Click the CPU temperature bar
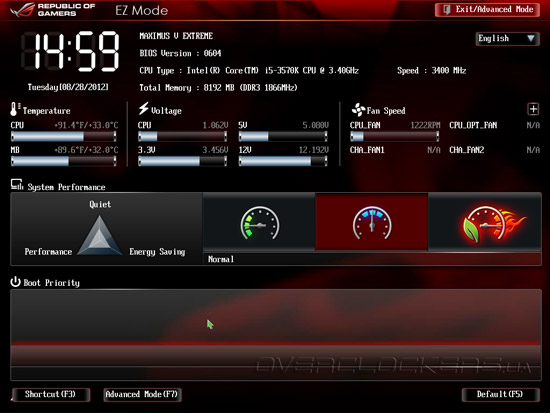 coord(64,136)
